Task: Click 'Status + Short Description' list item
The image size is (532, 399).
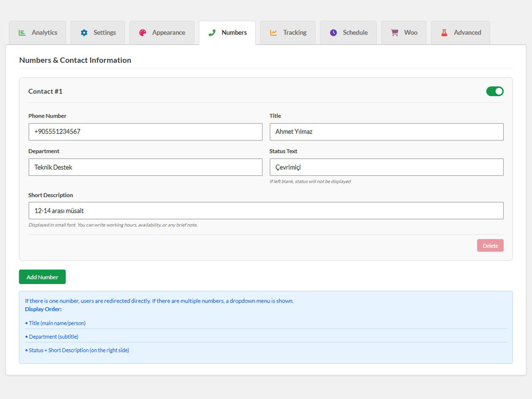Action: [77, 350]
